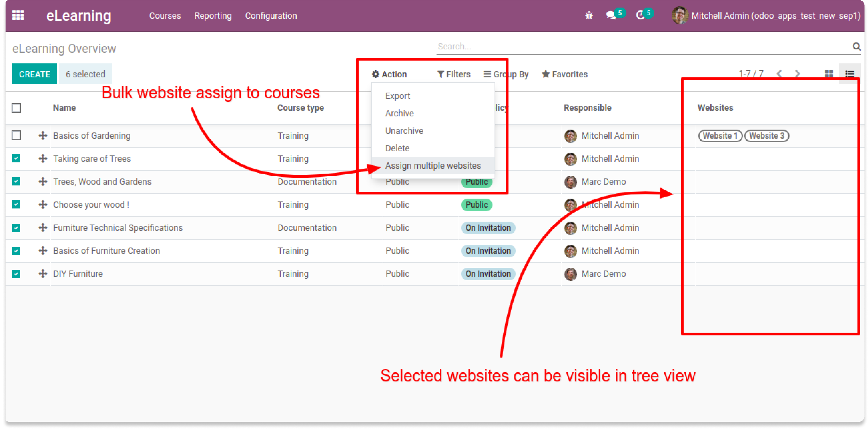Click the CREATE button
This screenshot has height=429, width=868.
point(34,74)
